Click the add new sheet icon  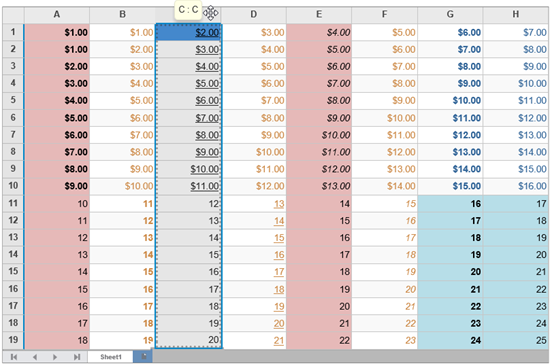143,357
